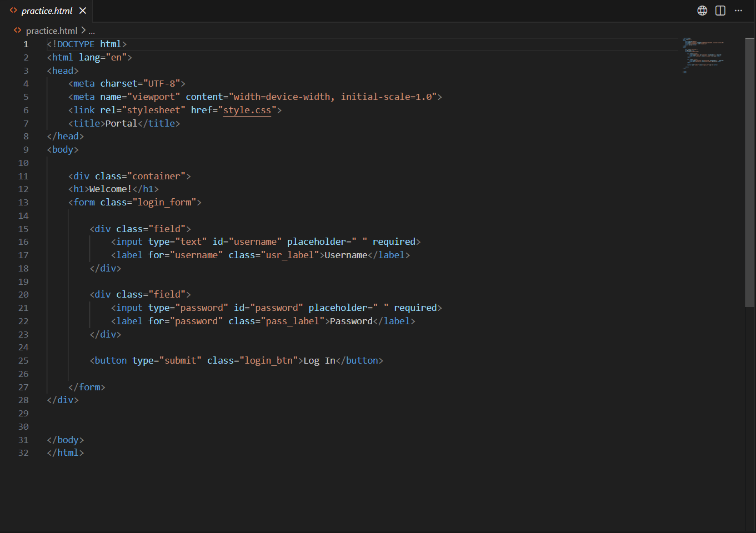Expand the breadcrumb chevron after practice.html

point(83,31)
